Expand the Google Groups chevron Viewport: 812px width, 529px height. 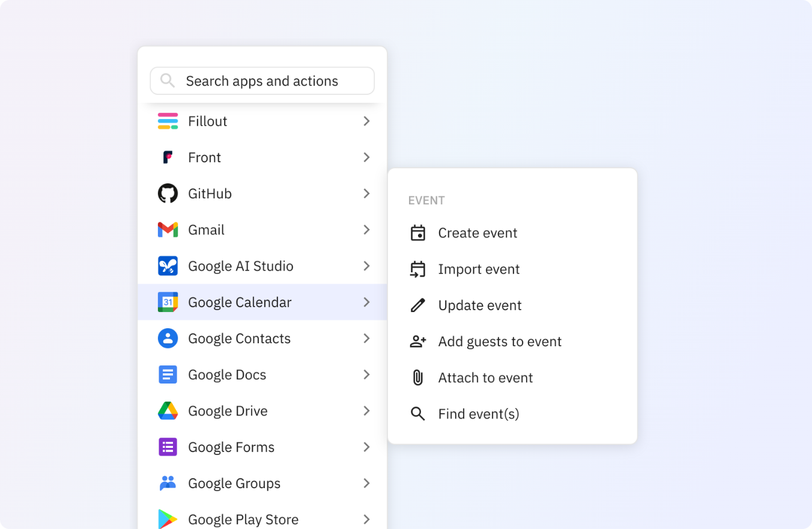(366, 483)
